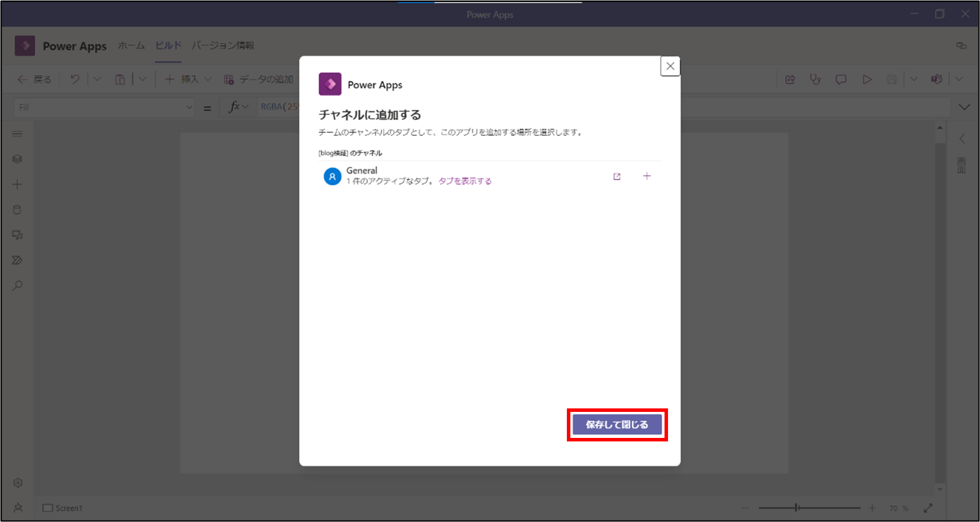Viewport: 980px width, 522px height.
Task: Click the Power Apps logo in the dialog
Action: 330,84
